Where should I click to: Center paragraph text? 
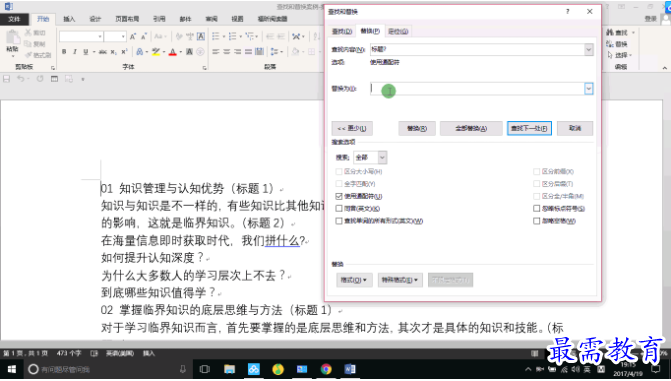227,52
